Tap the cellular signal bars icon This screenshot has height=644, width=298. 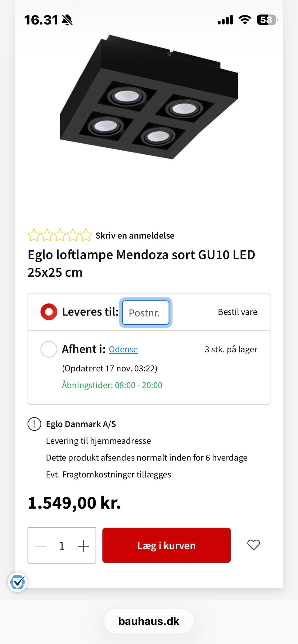pos(225,20)
